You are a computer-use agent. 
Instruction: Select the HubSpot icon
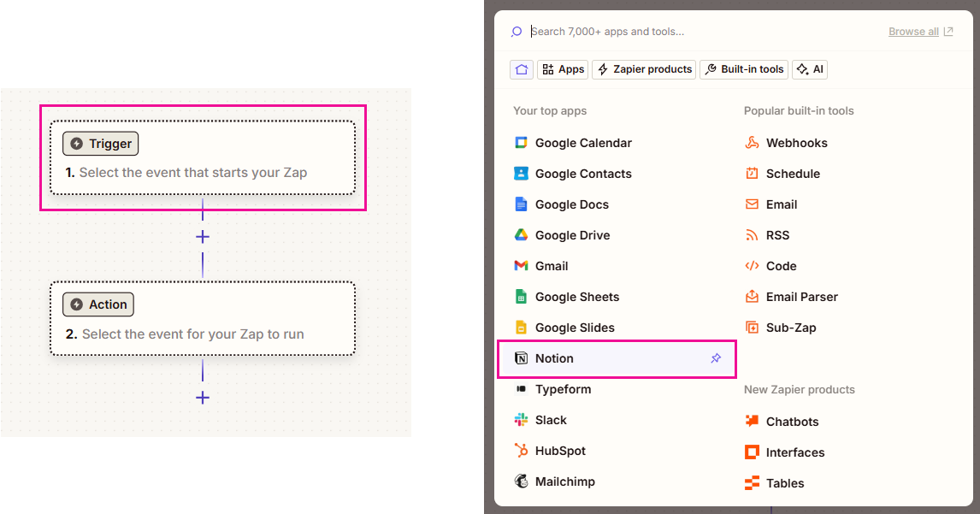521,451
